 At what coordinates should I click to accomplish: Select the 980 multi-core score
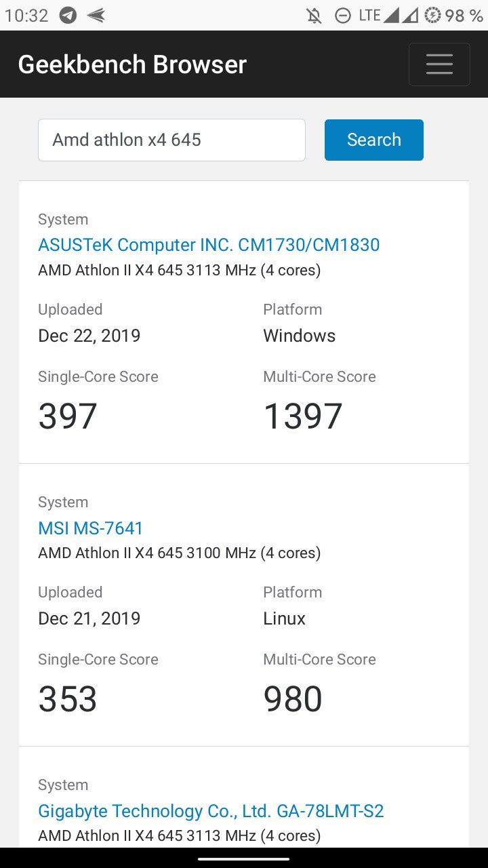293,699
